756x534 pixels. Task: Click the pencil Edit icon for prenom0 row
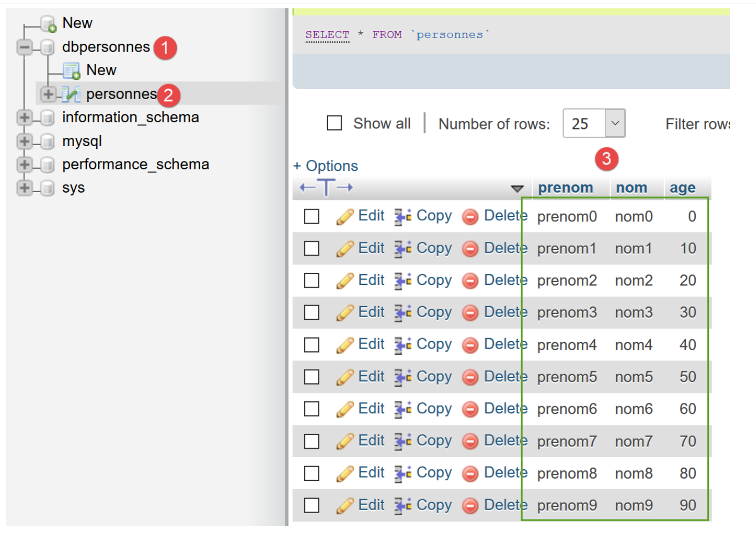click(x=345, y=217)
